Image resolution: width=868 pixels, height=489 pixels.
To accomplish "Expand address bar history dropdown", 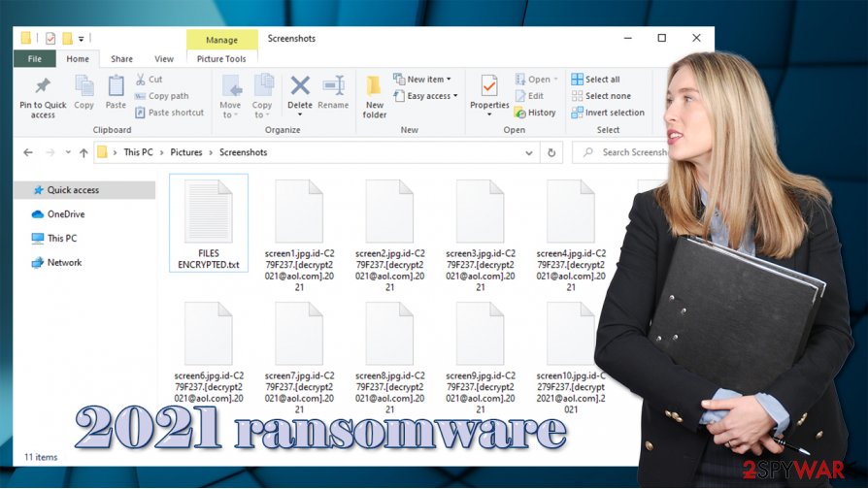I will [x=529, y=152].
